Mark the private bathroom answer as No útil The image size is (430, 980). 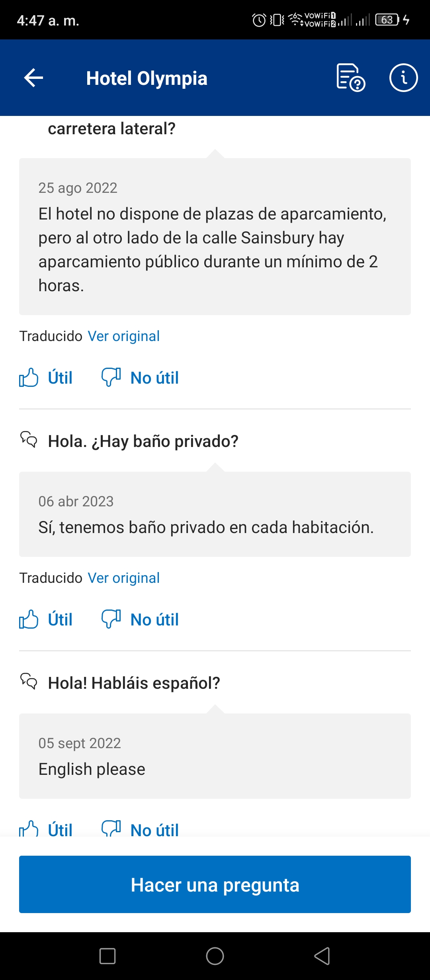tap(154, 619)
